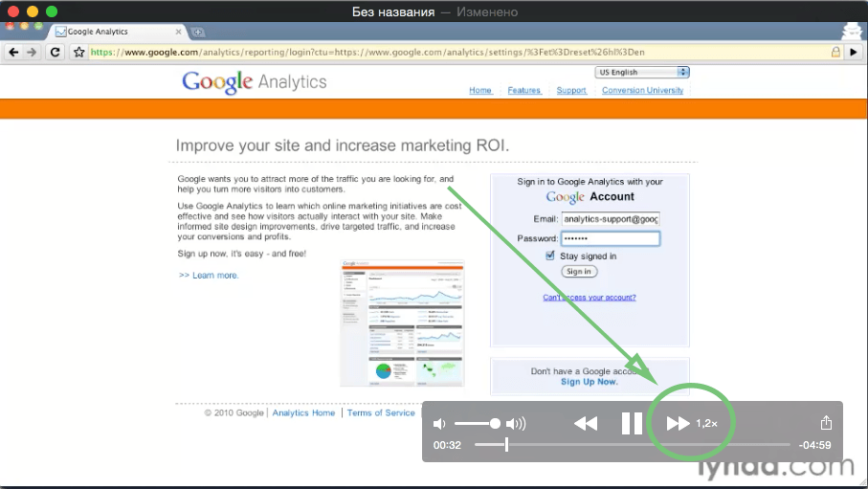Click the 1,2× playback speed indicator

pos(706,424)
